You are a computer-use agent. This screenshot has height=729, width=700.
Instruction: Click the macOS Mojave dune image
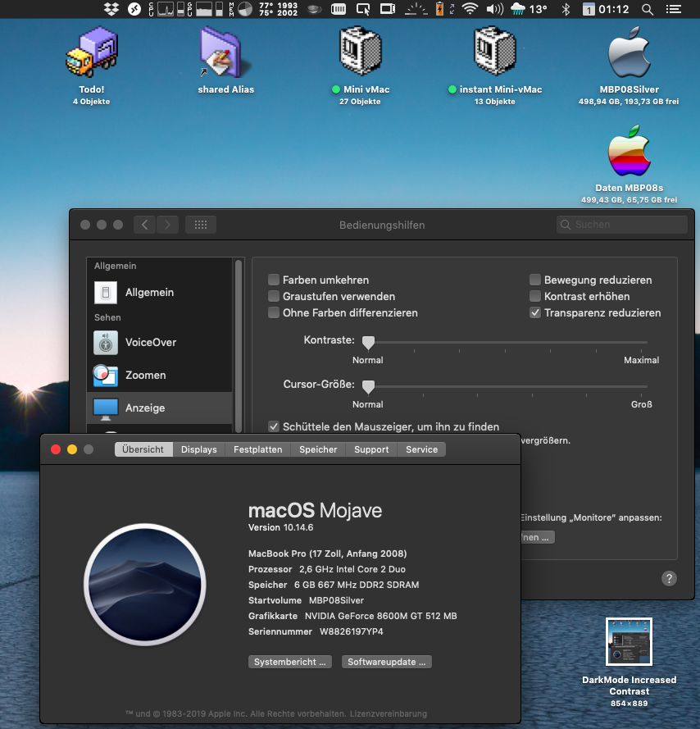[x=145, y=585]
